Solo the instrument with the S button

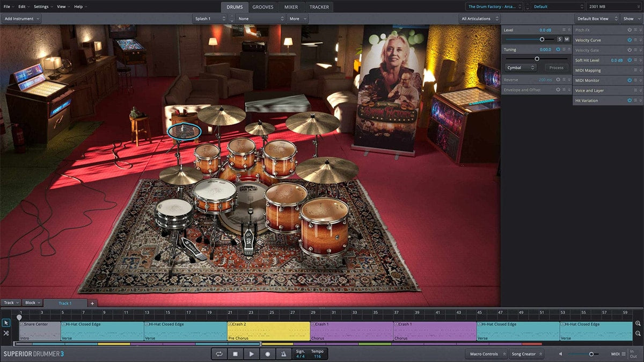click(559, 39)
